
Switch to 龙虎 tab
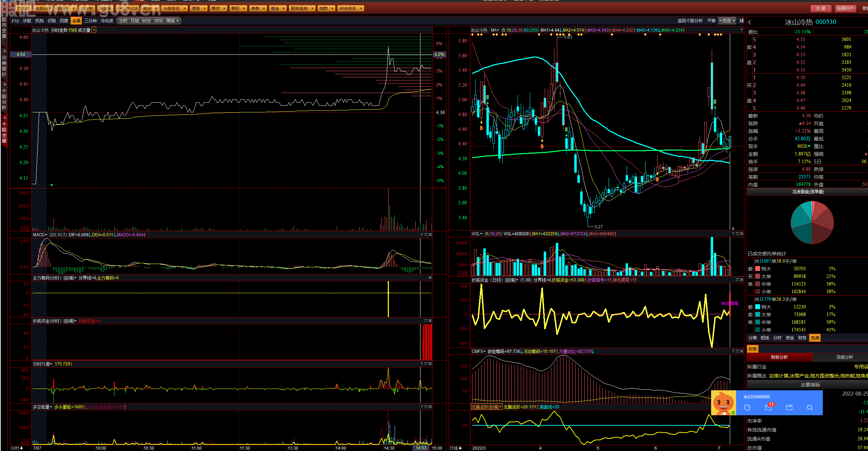pyautogui.click(x=815, y=338)
